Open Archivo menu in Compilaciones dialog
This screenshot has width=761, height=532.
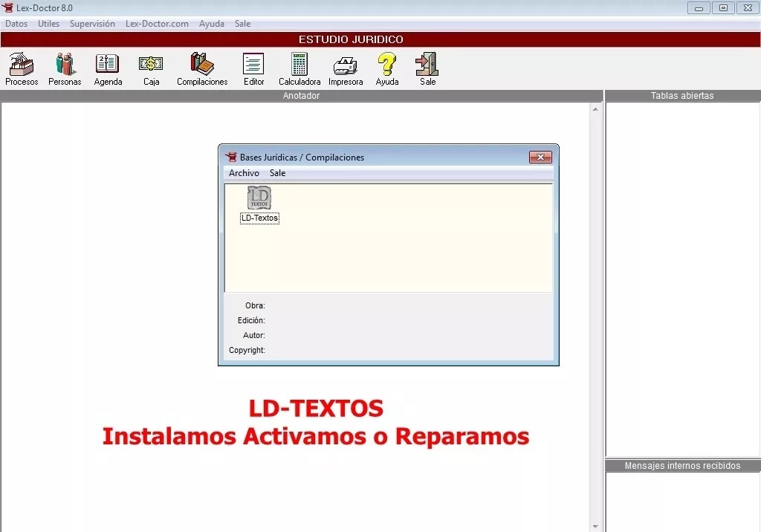coord(244,173)
